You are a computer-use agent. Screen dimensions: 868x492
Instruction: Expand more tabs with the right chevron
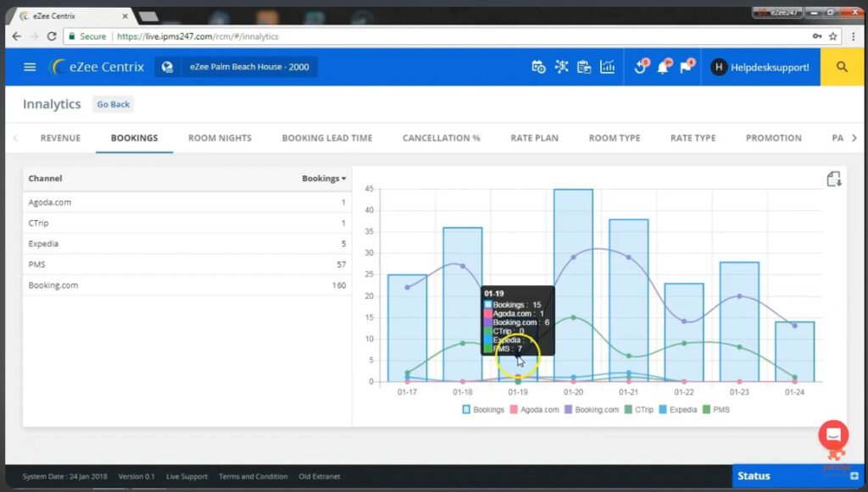coord(854,137)
